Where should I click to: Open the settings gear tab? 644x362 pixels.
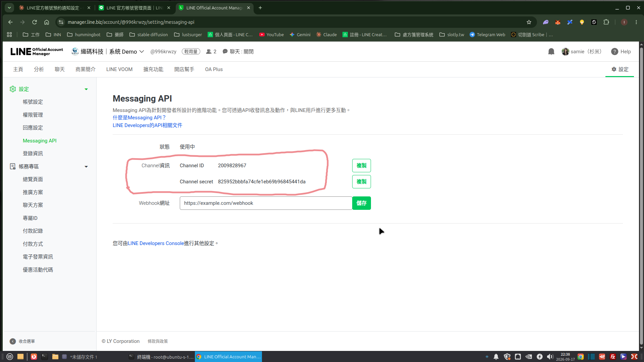(620, 69)
